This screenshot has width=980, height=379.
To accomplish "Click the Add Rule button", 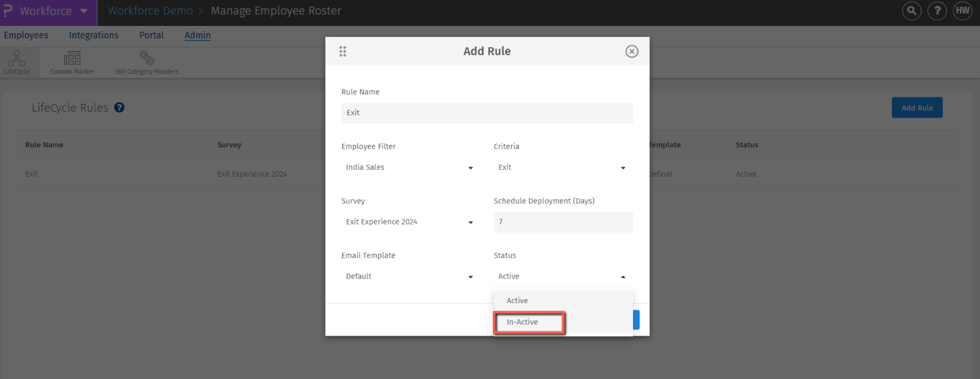I will click(917, 107).
